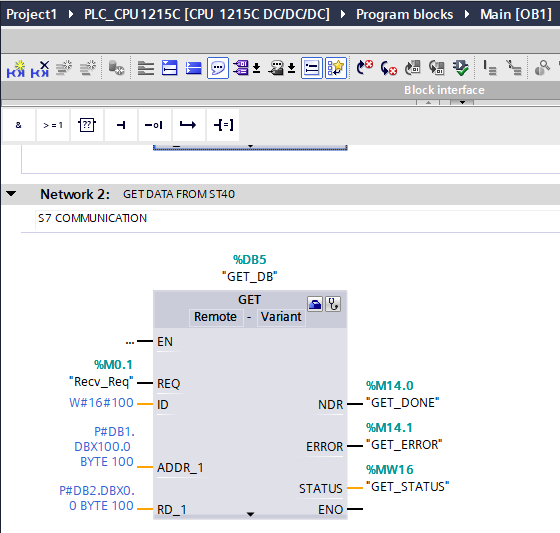This screenshot has height=533, width=560.
Task: Edit title GET DATA FROM ST40
Action: 179,194
